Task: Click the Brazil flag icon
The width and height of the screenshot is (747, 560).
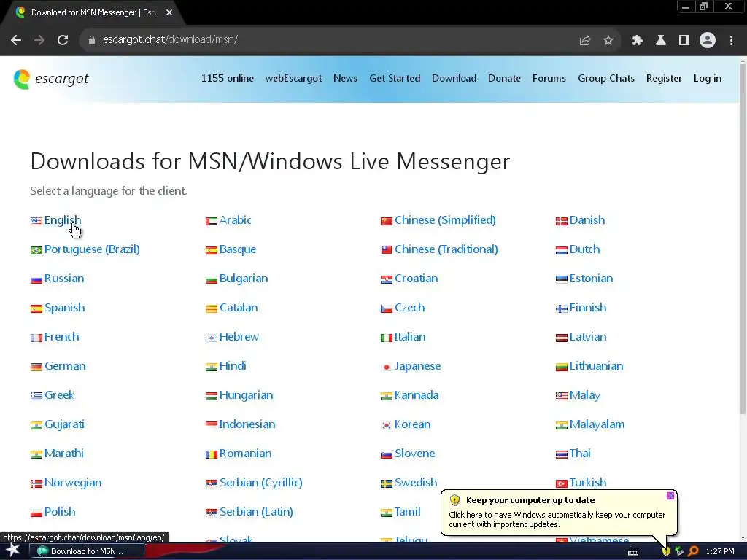Action: click(36, 250)
